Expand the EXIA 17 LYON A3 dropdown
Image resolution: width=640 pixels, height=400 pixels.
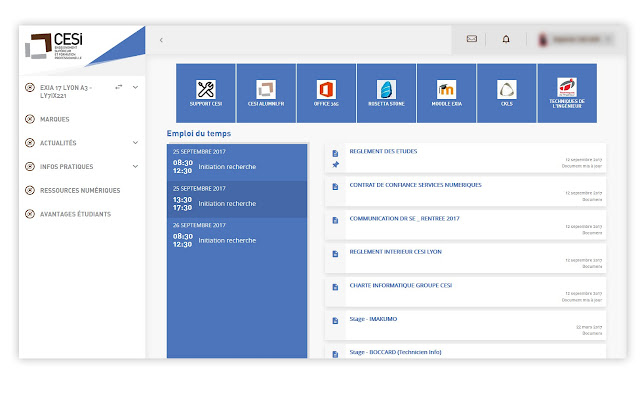point(135,87)
